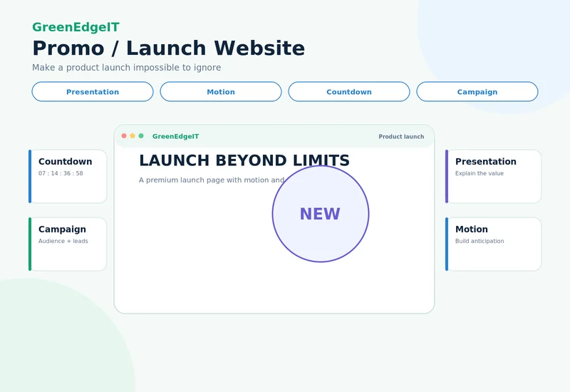The image size is (570, 392).
Task: Click the LAUNCH BEYOND LIMITS headline
Action: pos(244,160)
